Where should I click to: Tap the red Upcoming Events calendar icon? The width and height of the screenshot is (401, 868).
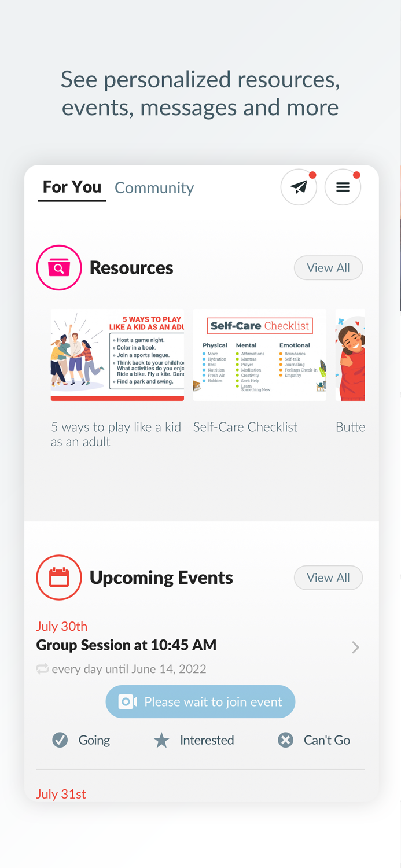click(59, 578)
